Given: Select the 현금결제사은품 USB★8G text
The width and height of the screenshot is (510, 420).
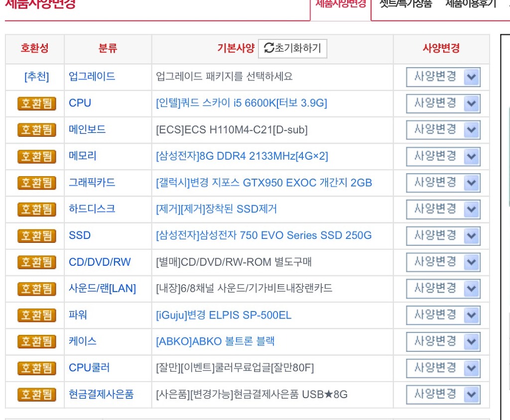Looking at the screenshot, I should 252,394.
